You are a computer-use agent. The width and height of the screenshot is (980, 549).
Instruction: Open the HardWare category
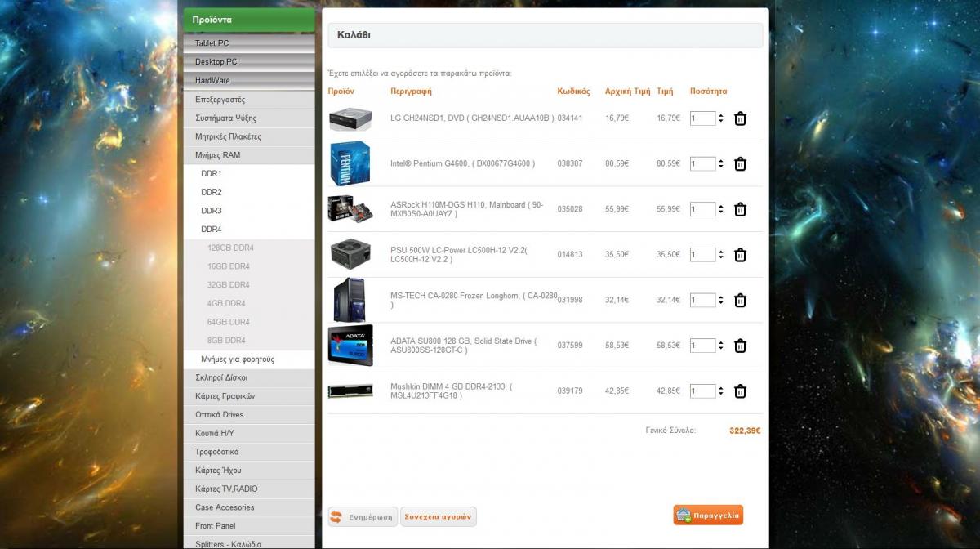(x=249, y=81)
